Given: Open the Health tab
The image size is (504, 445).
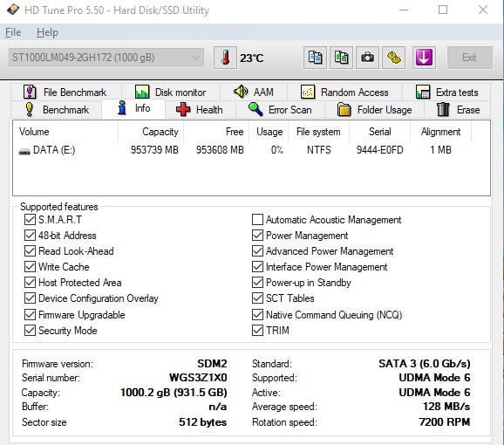Looking at the screenshot, I should [x=201, y=110].
